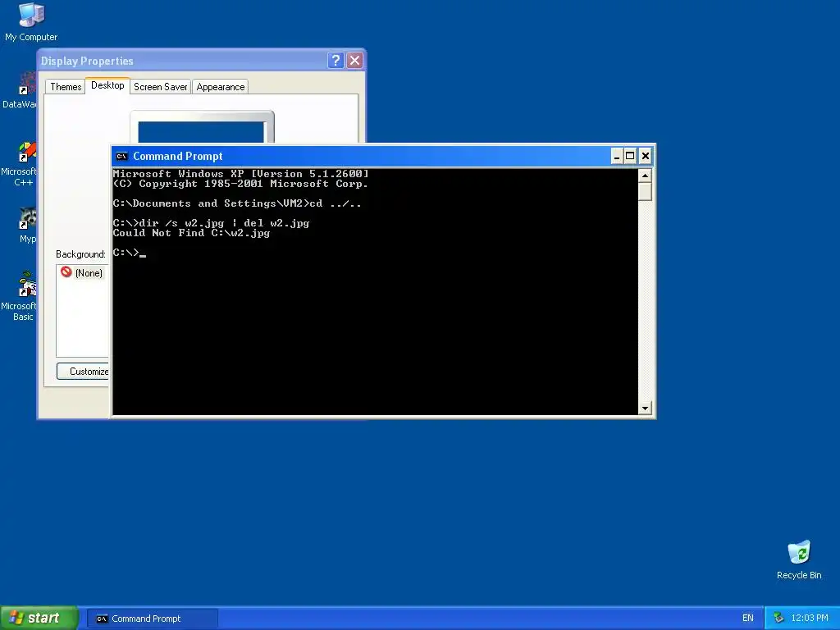Minimize the Command Prompt window
Screen dimensions: 840x630
617,156
